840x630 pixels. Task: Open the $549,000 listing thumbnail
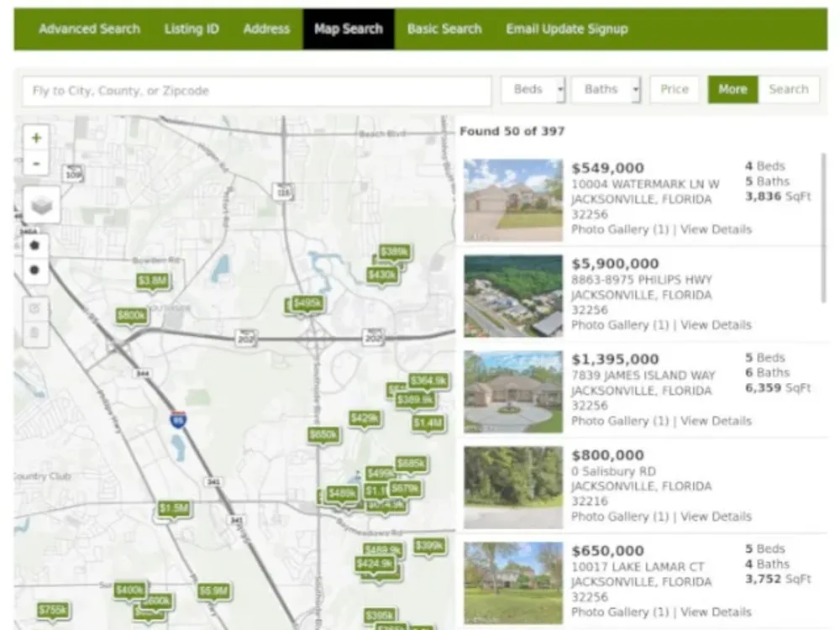513,201
